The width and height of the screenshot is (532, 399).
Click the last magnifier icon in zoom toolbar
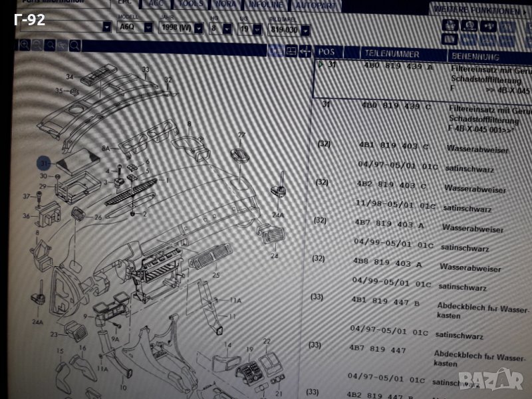tap(75, 45)
